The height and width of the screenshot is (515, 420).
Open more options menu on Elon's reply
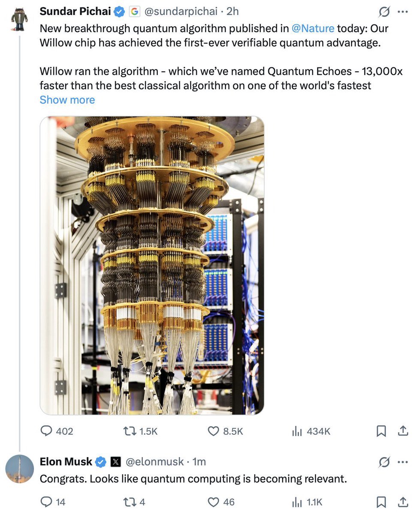pyautogui.click(x=403, y=462)
